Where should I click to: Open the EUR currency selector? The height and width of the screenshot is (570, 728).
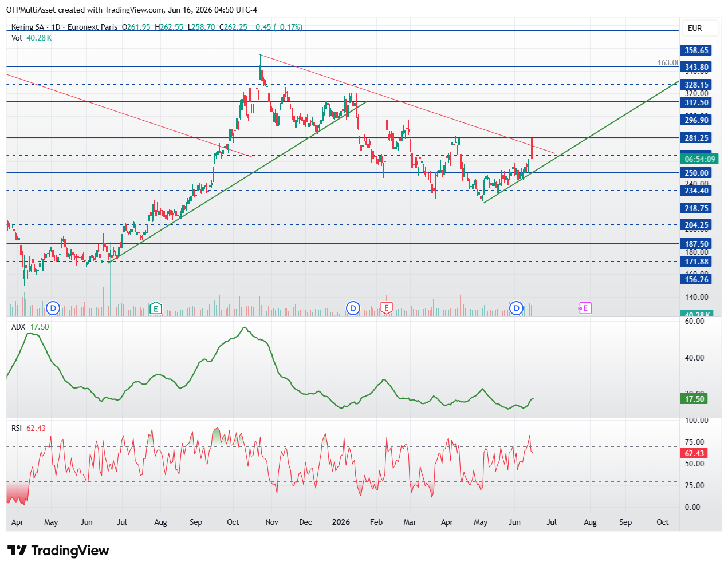pyautogui.click(x=695, y=28)
